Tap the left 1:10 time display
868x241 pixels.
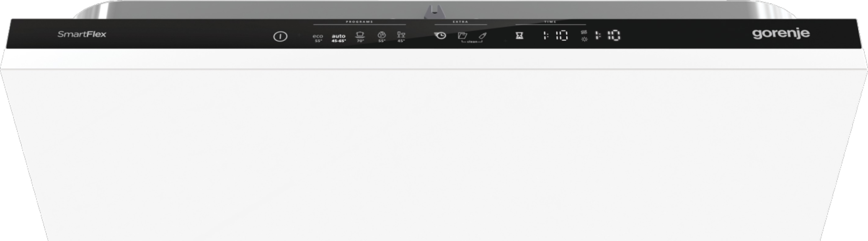(x=555, y=36)
